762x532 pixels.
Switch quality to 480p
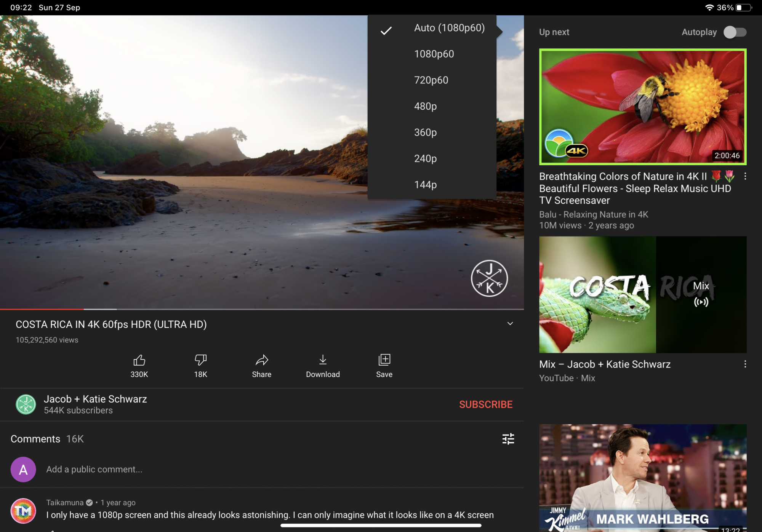[x=432, y=106]
